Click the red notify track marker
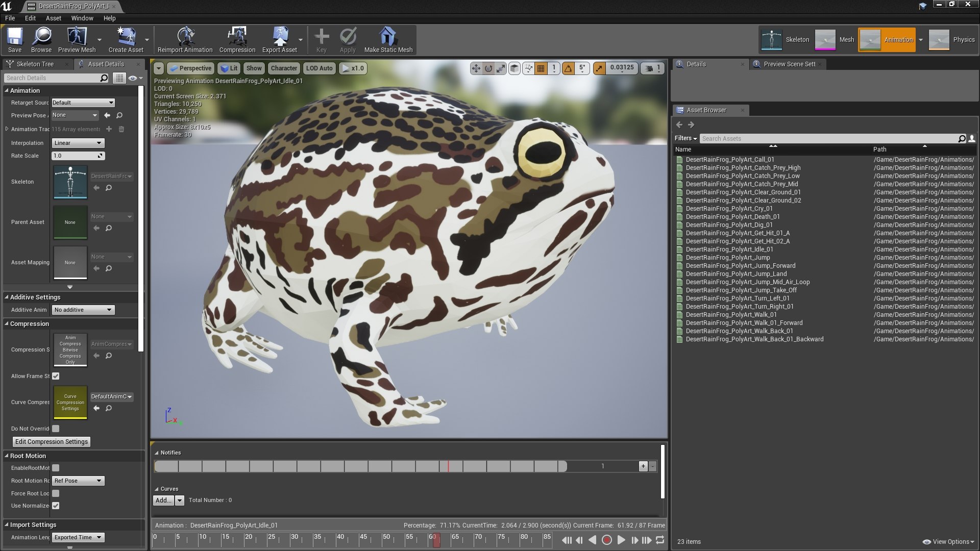This screenshot has height=551, width=980. coord(448,466)
